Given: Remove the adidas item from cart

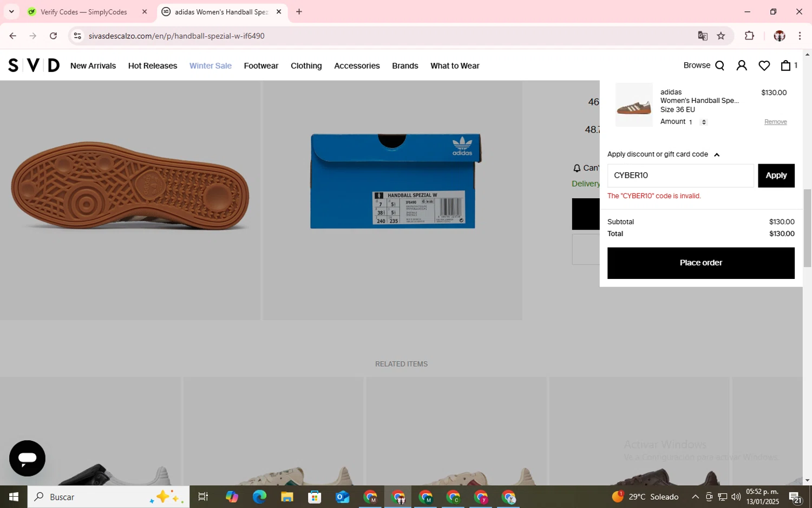Looking at the screenshot, I should [x=775, y=122].
